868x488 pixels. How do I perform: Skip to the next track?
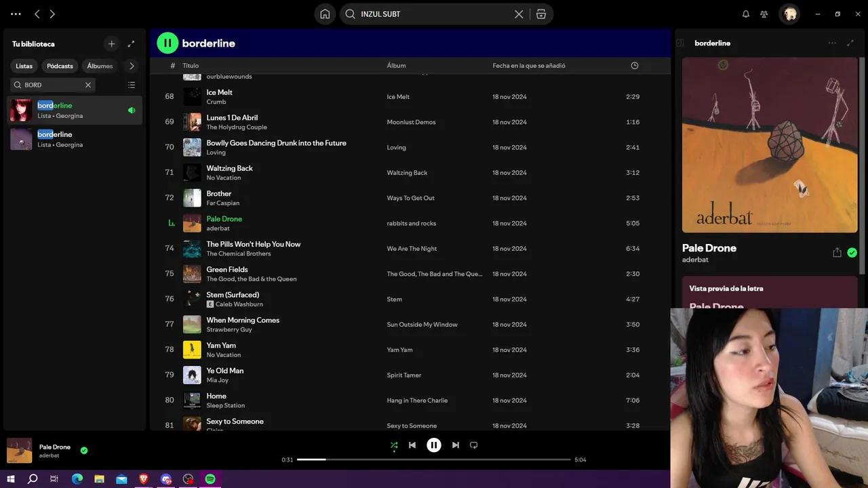(456, 445)
